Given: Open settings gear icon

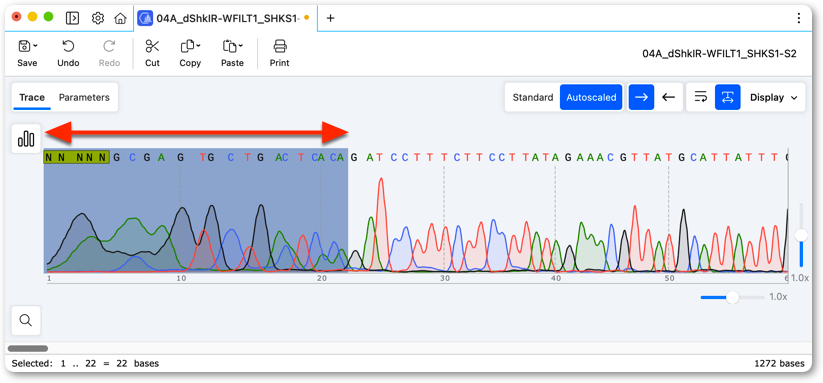Looking at the screenshot, I should [98, 18].
